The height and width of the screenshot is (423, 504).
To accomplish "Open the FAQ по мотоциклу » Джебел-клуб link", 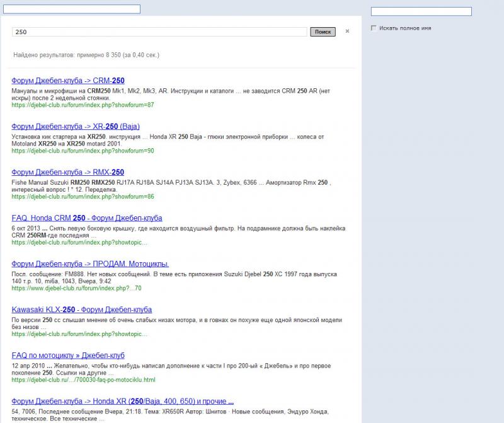I will click(68, 356).
